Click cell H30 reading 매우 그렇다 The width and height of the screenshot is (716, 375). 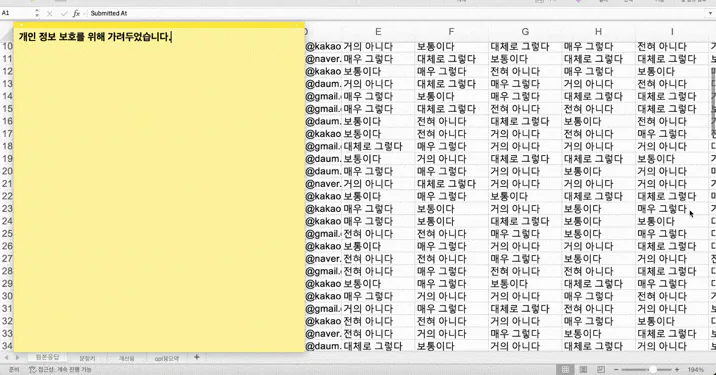(x=599, y=296)
